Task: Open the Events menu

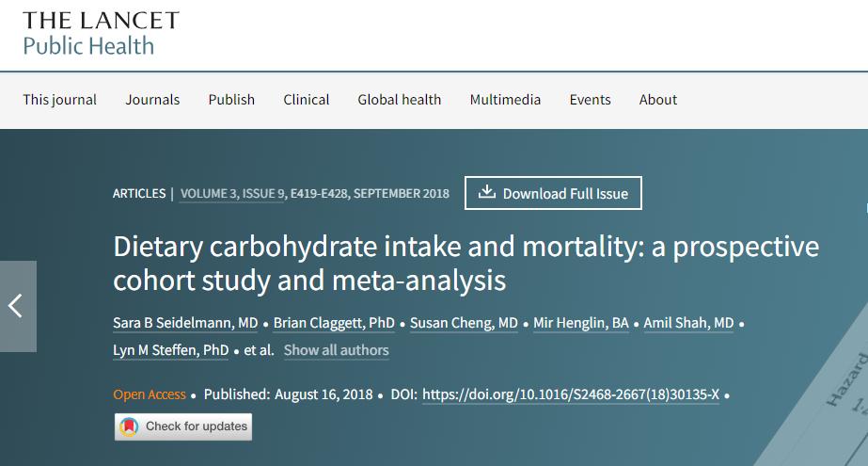Action: point(590,100)
